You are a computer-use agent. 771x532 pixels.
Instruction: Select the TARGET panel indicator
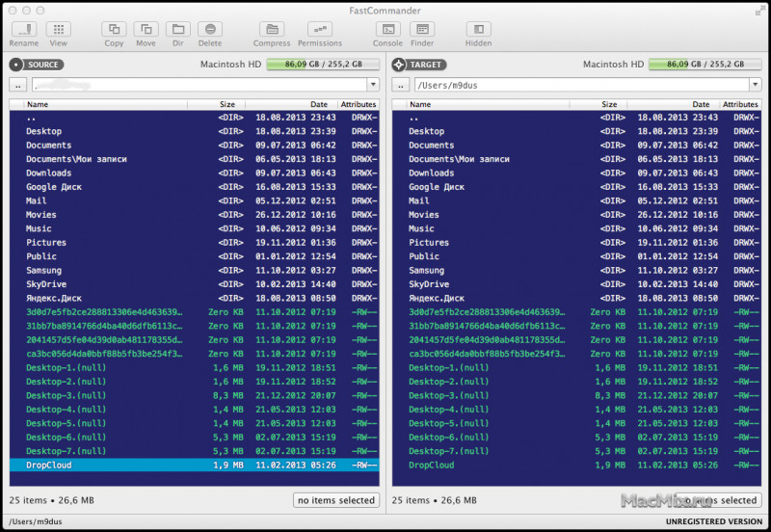click(419, 65)
